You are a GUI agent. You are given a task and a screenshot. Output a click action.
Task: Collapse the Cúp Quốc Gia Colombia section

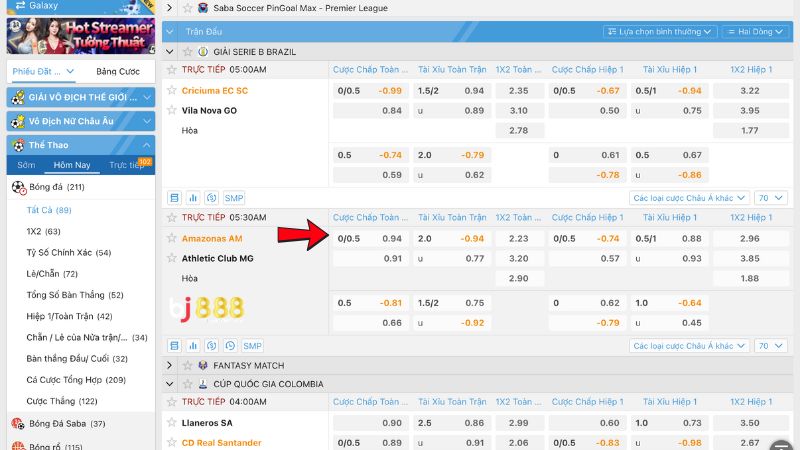coord(170,384)
